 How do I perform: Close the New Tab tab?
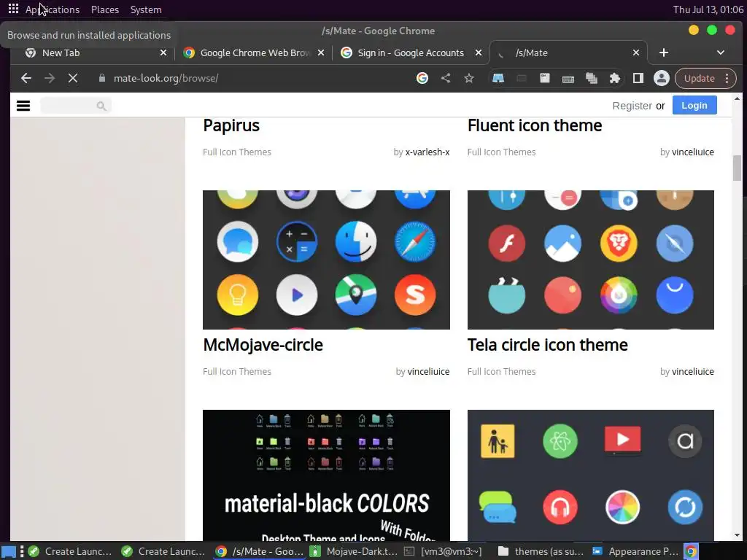pyautogui.click(x=163, y=52)
